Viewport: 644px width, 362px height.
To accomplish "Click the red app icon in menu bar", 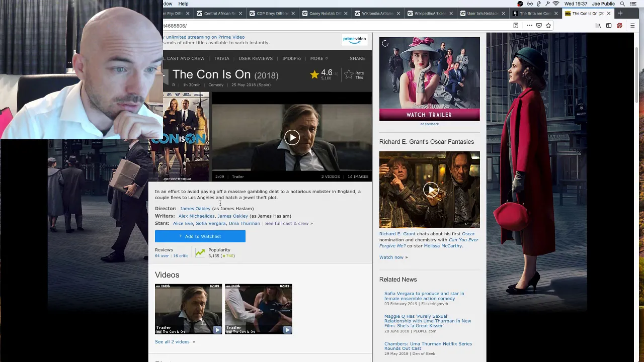I will (x=520, y=4).
